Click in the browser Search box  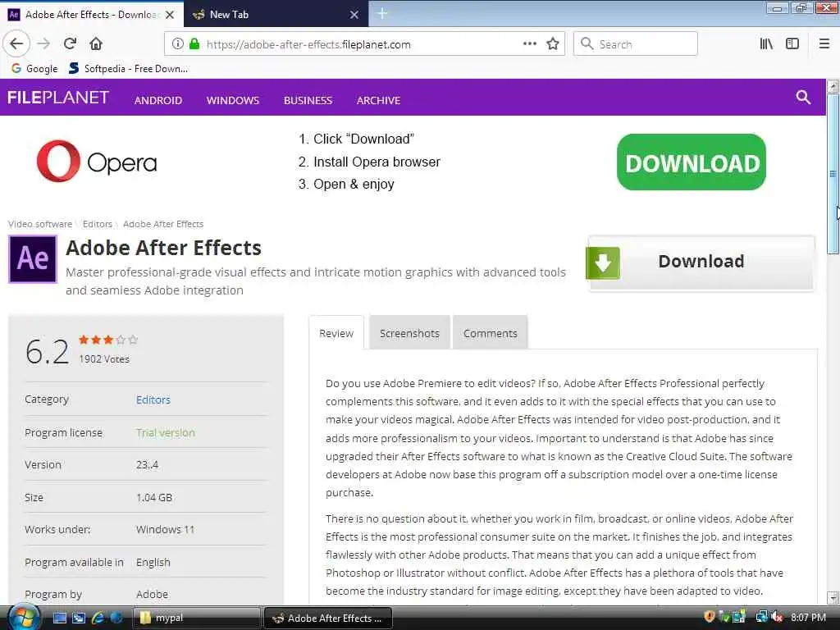point(636,44)
